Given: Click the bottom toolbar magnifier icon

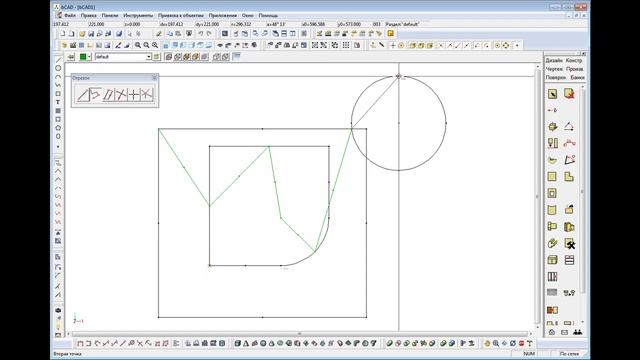Looking at the screenshot, I should (496, 344).
